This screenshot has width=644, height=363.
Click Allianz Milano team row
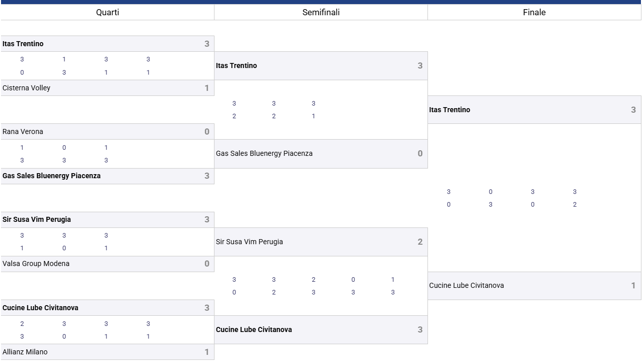(x=107, y=352)
